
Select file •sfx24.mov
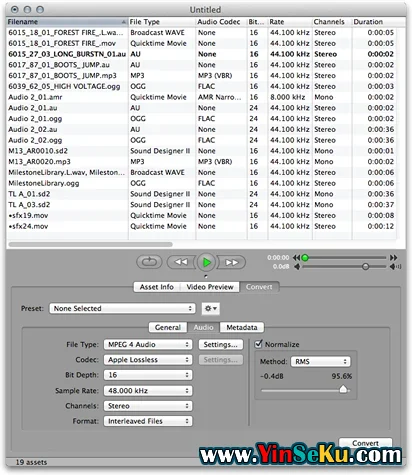28,226
